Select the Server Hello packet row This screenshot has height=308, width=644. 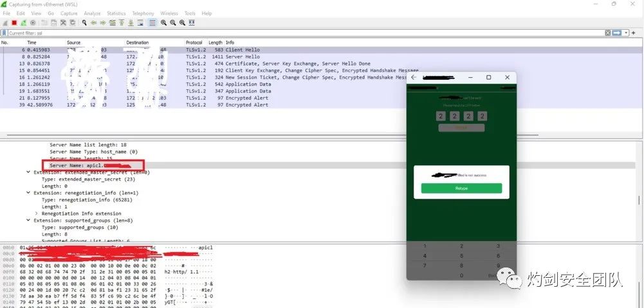pos(320,57)
